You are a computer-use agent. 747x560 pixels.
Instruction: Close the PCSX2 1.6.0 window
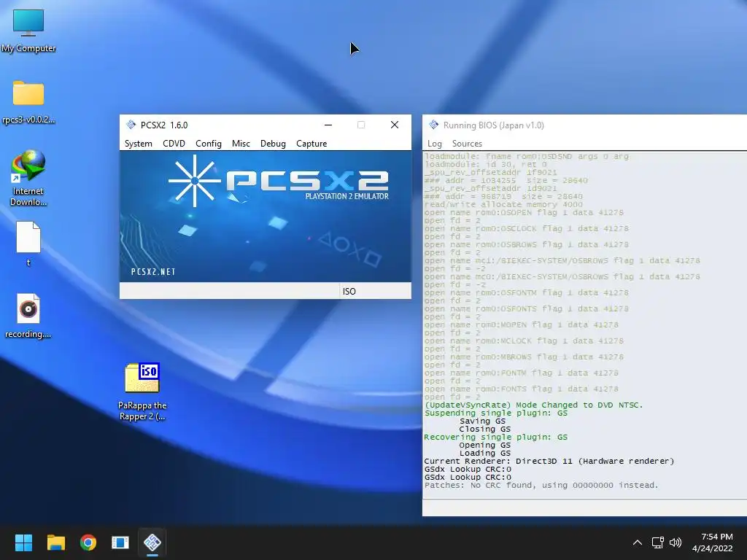tap(395, 125)
